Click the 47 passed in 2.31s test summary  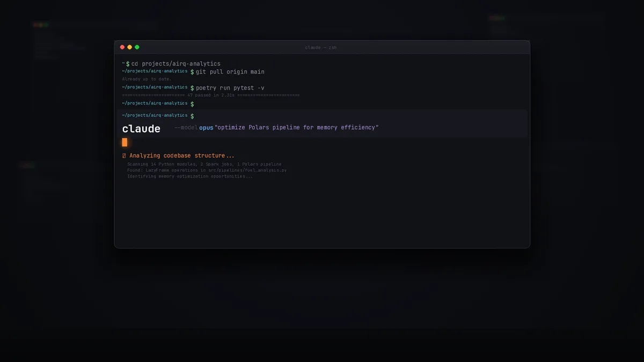point(210,95)
